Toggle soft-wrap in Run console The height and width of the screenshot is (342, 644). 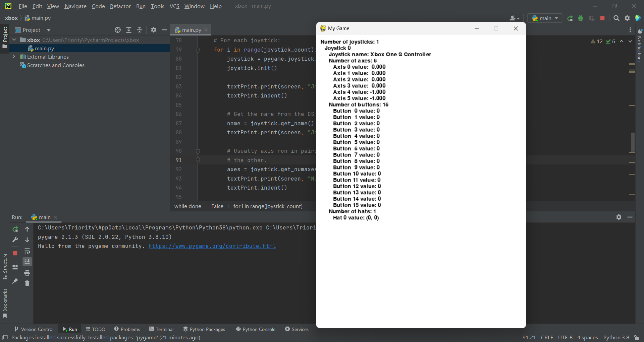[27, 251]
